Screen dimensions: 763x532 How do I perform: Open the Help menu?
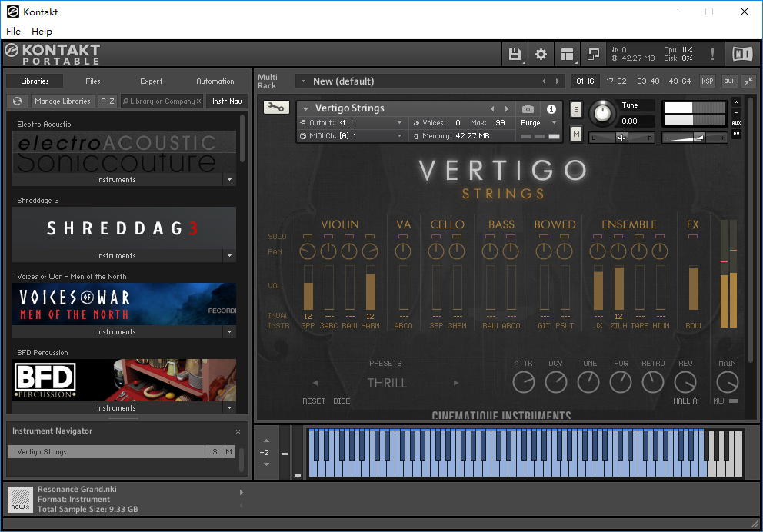point(42,31)
